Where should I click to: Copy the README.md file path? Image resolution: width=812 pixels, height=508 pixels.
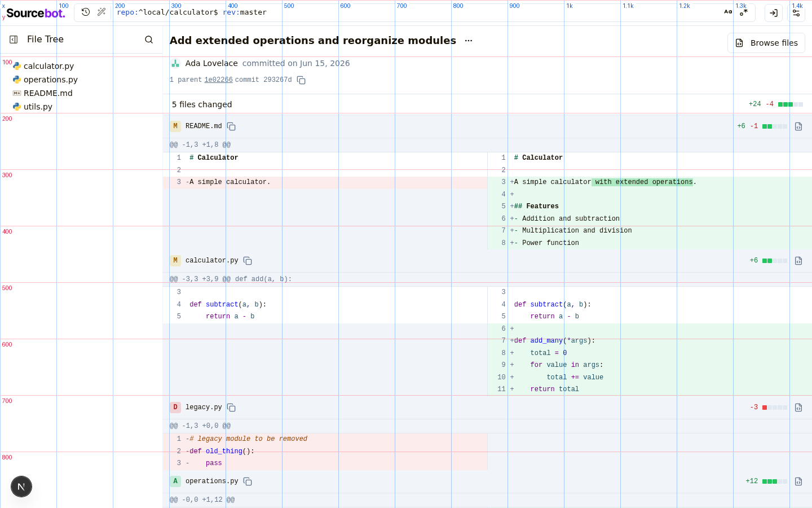tap(231, 126)
